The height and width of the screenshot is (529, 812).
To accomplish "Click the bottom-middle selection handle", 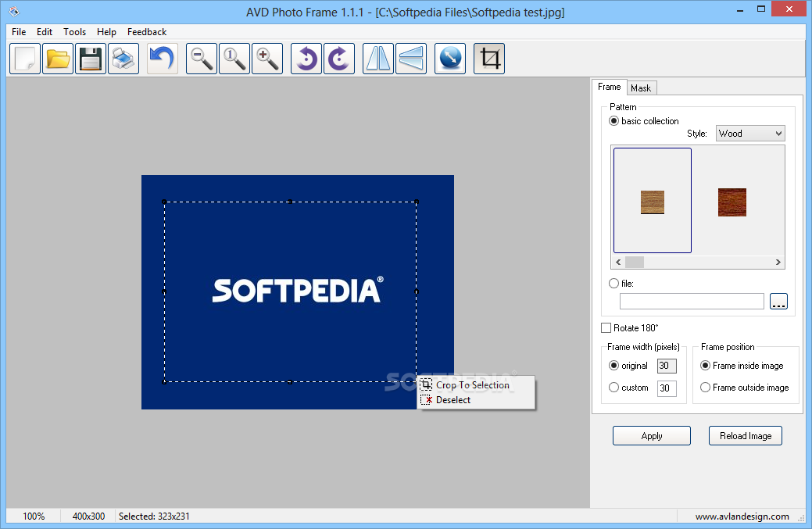I will [x=290, y=382].
